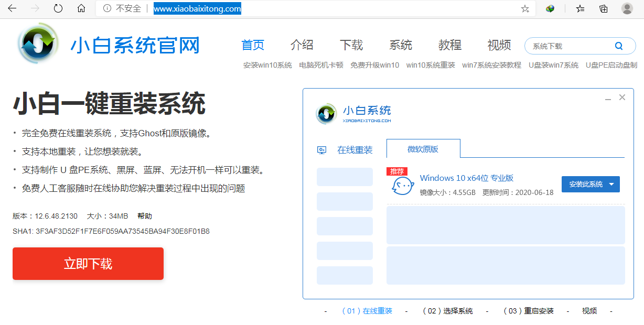Click the red 立即下载 button

pyautogui.click(x=88, y=264)
